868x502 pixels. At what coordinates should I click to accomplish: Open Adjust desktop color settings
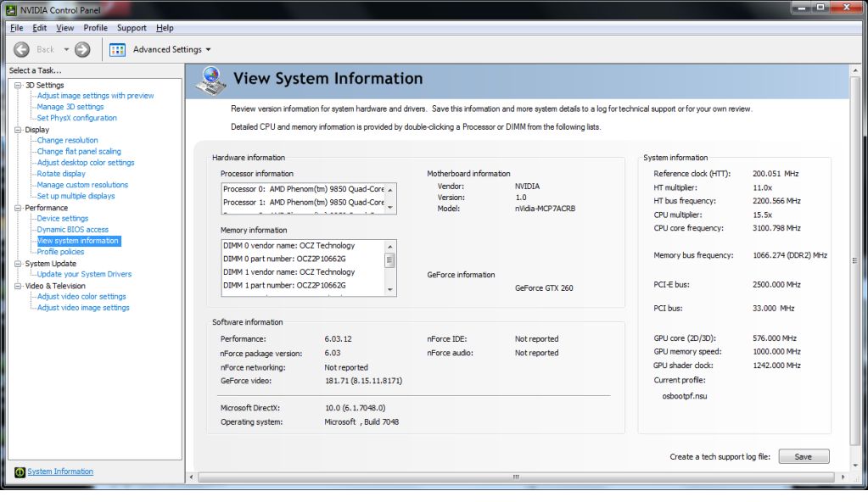coord(86,163)
